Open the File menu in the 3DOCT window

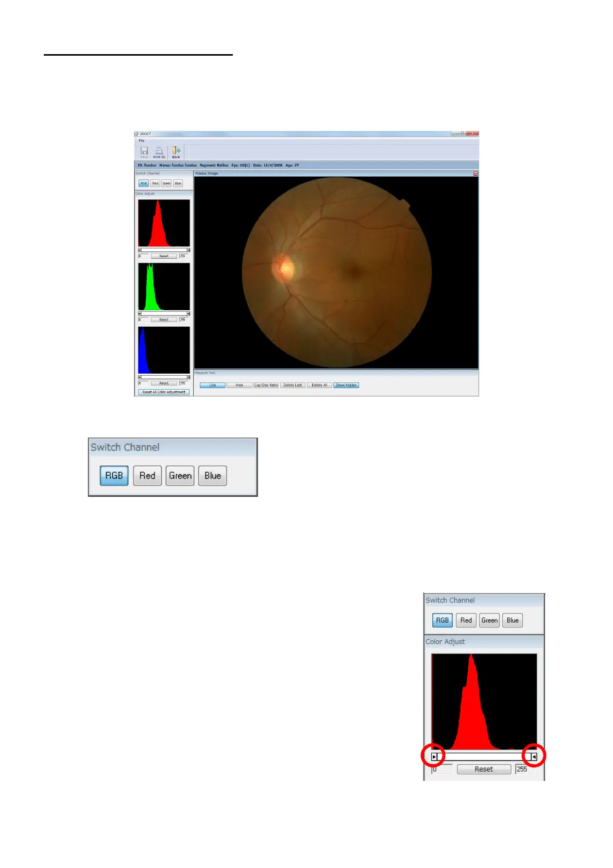pos(142,140)
